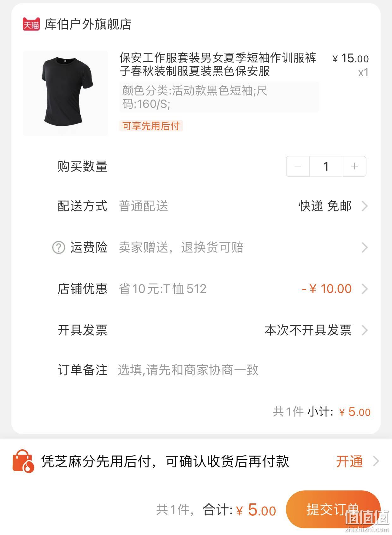This screenshot has height=535, width=392.
Task: Decrease purchase quantity with the minus button
Action: (298, 166)
